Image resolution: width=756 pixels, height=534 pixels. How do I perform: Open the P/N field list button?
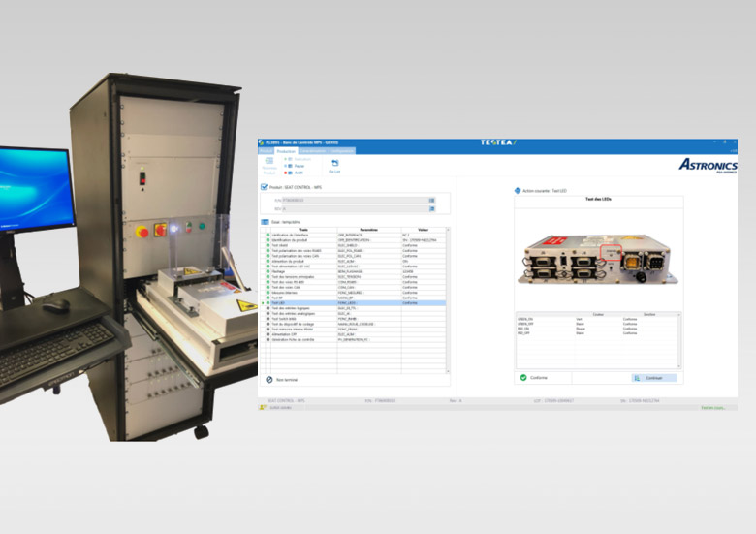pos(432,200)
